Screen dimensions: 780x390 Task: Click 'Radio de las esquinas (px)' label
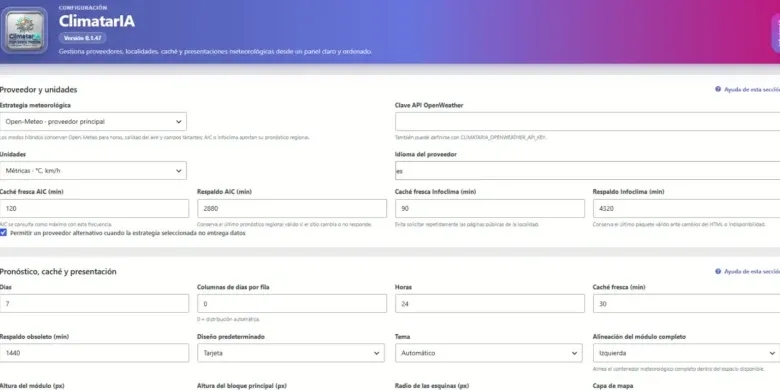click(432, 386)
